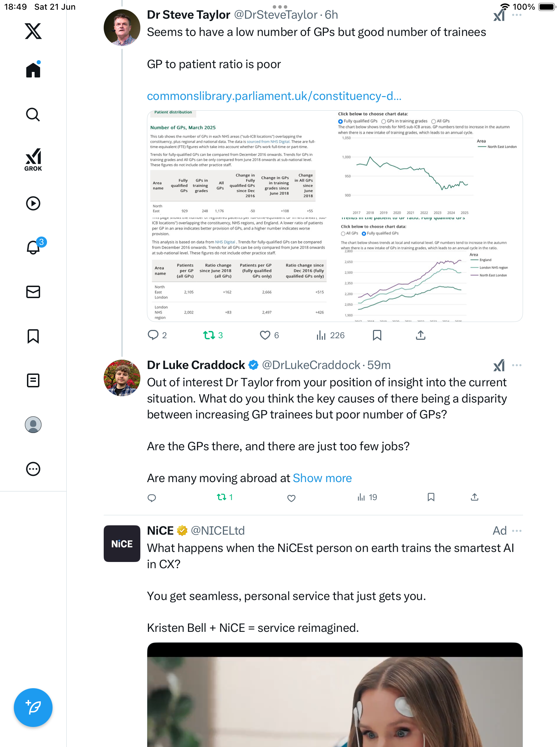
Task: Compose a new post with floating button
Action: (33, 708)
